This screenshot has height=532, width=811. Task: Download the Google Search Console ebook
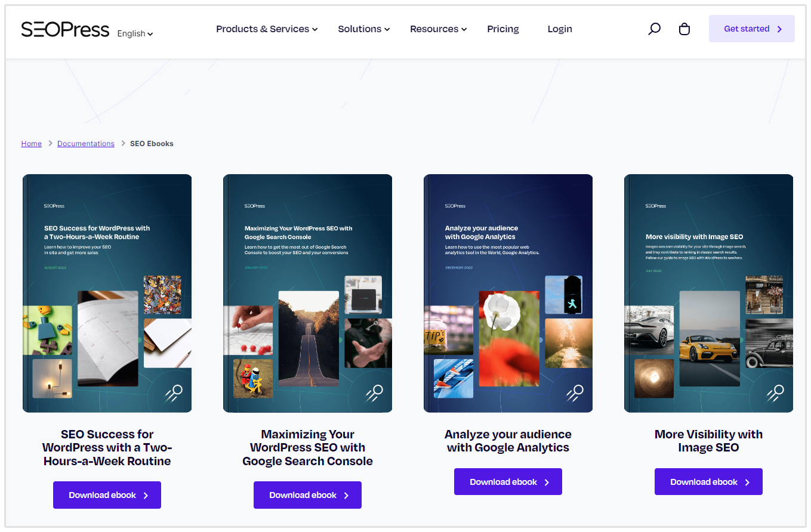[x=307, y=495]
